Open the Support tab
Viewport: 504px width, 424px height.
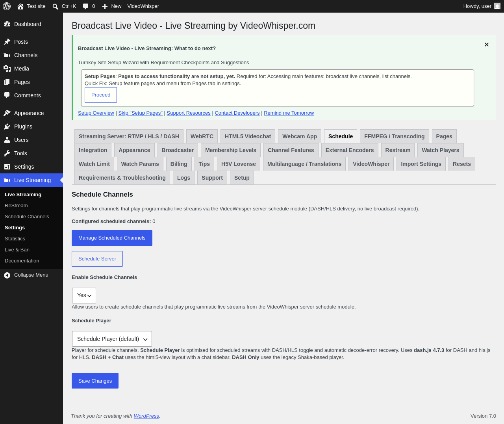pyautogui.click(x=212, y=178)
